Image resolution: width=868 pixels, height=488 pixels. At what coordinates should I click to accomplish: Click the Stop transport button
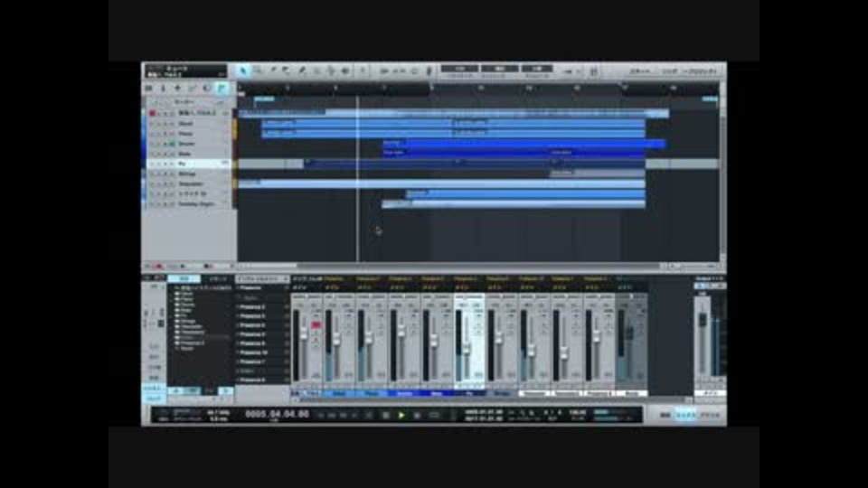click(386, 415)
